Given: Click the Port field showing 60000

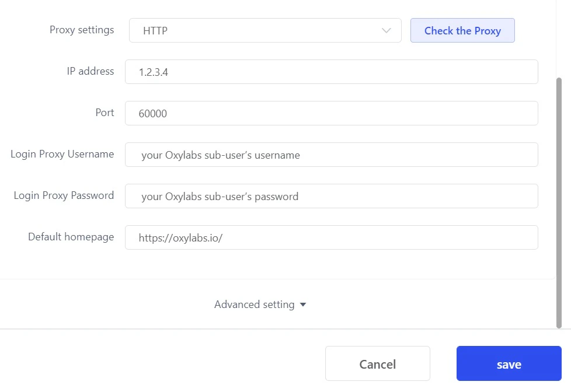Looking at the screenshot, I should (x=331, y=113).
